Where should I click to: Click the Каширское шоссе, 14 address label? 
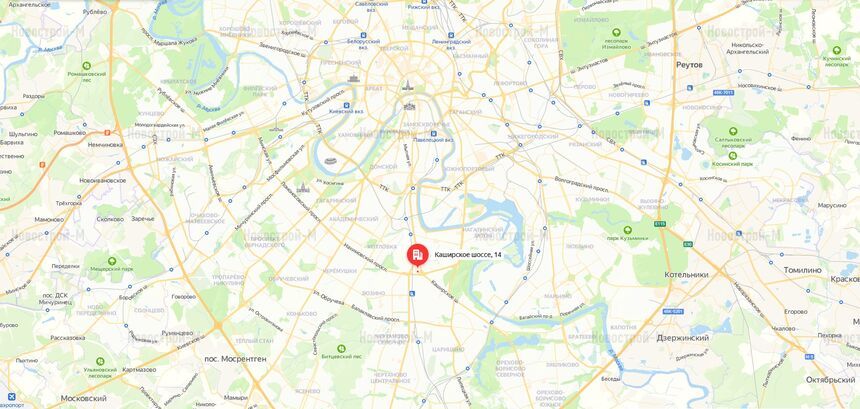(468, 254)
